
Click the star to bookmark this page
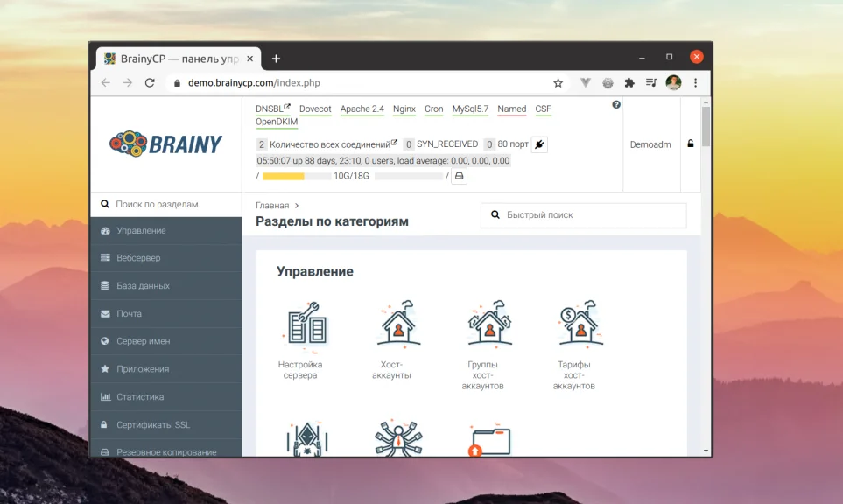pyautogui.click(x=558, y=81)
